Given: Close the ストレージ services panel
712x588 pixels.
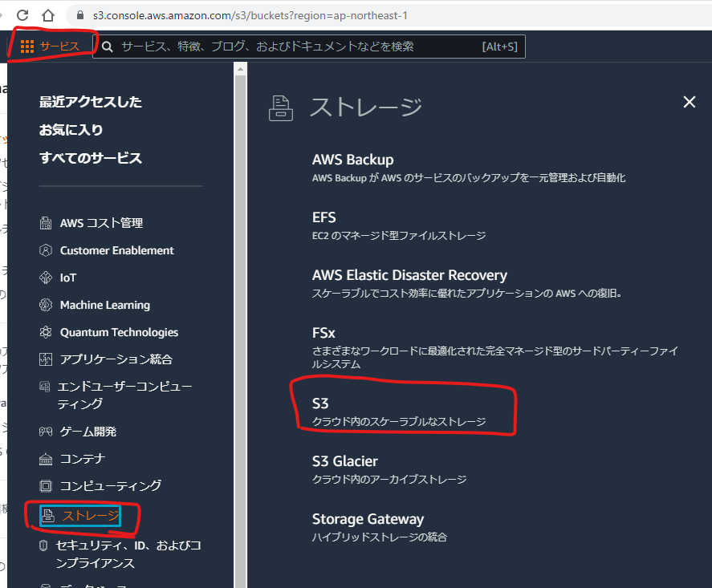Looking at the screenshot, I should [x=689, y=102].
